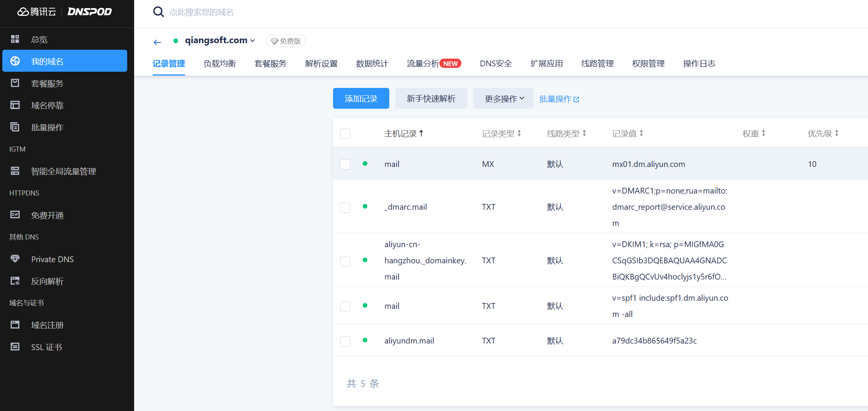The height and width of the screenshot is (411, 868).
Task: Click the 添加记录 button
Action: click(361, 99)
